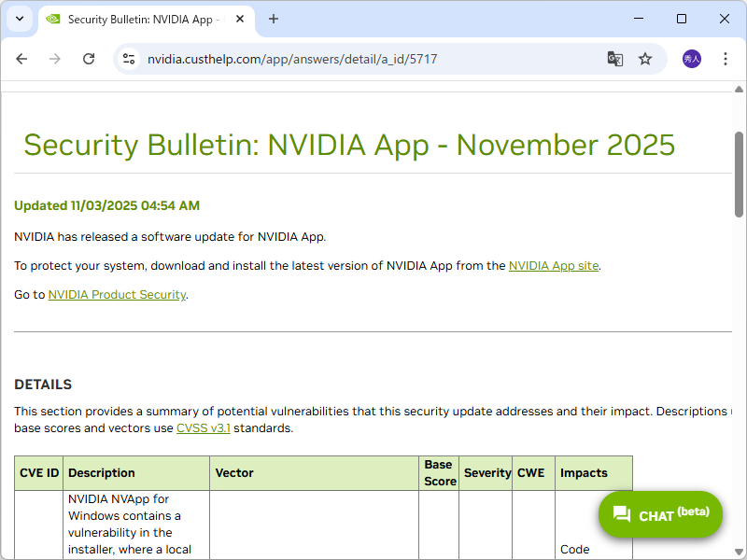Maximize the browser window
The height and width of the screenshot is (560, 747).
click(682, 19)
